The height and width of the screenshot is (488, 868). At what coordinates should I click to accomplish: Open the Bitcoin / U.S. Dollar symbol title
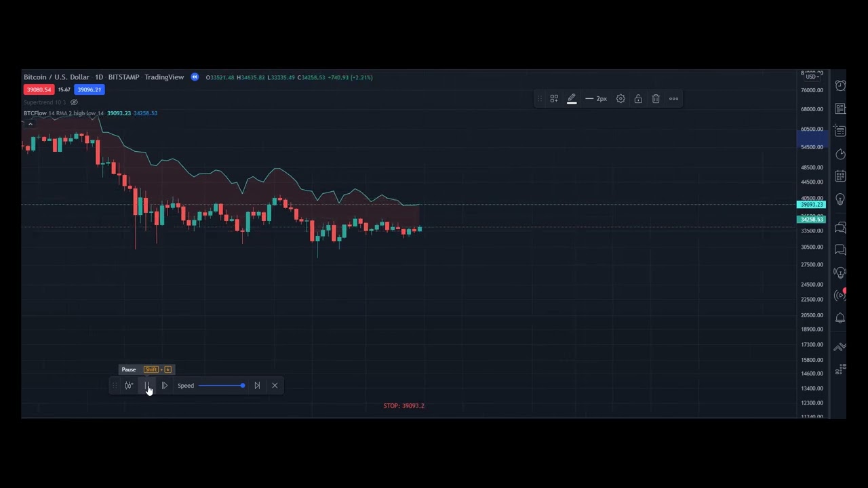coord(56,77)
